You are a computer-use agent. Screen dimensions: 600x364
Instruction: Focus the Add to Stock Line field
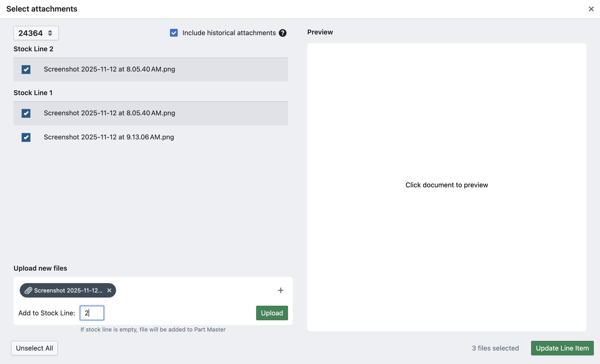click(92, 313)
